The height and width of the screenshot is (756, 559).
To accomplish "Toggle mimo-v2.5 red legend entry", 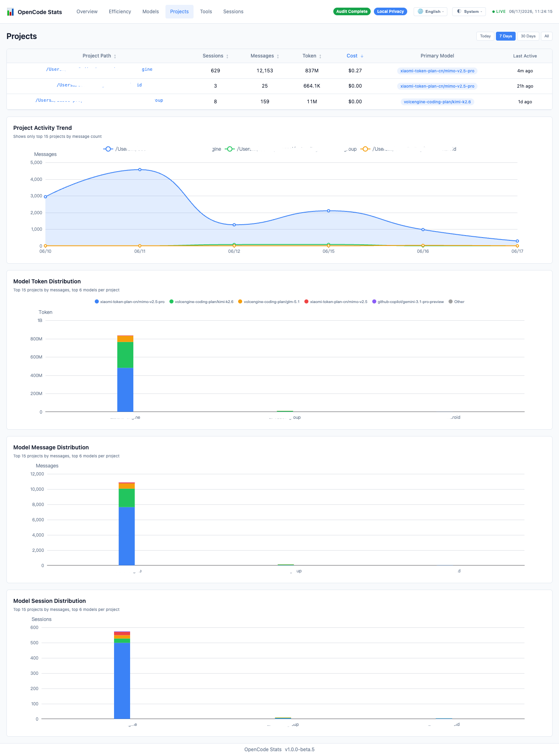I will [336, 302].
